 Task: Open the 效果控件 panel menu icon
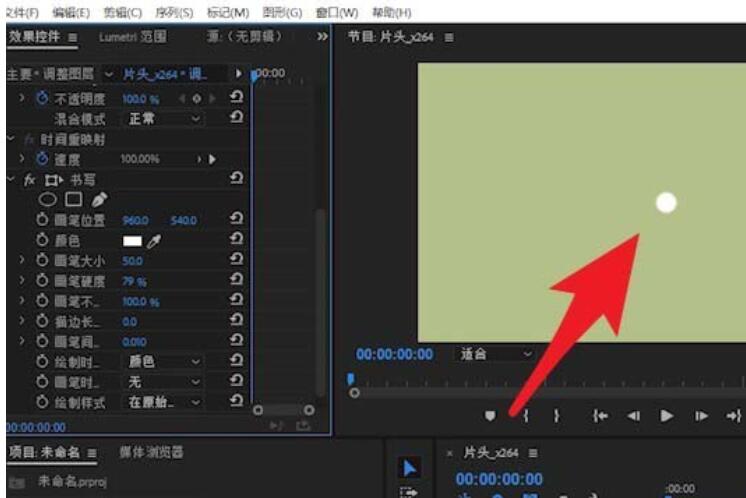72,37
